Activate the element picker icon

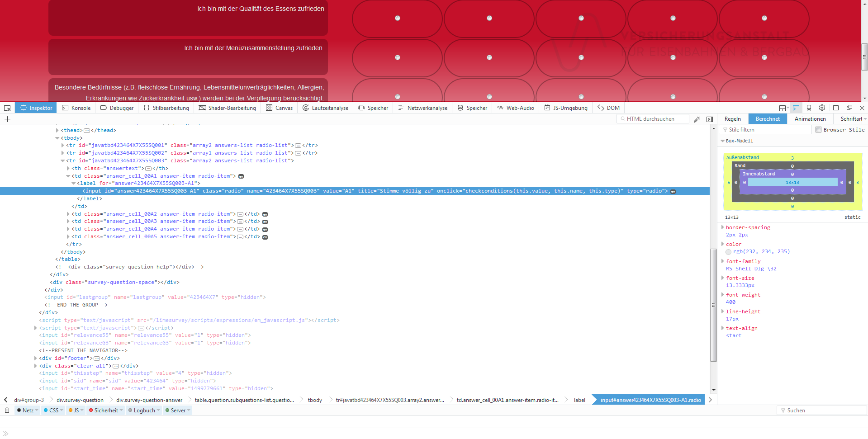pos(7,108)
